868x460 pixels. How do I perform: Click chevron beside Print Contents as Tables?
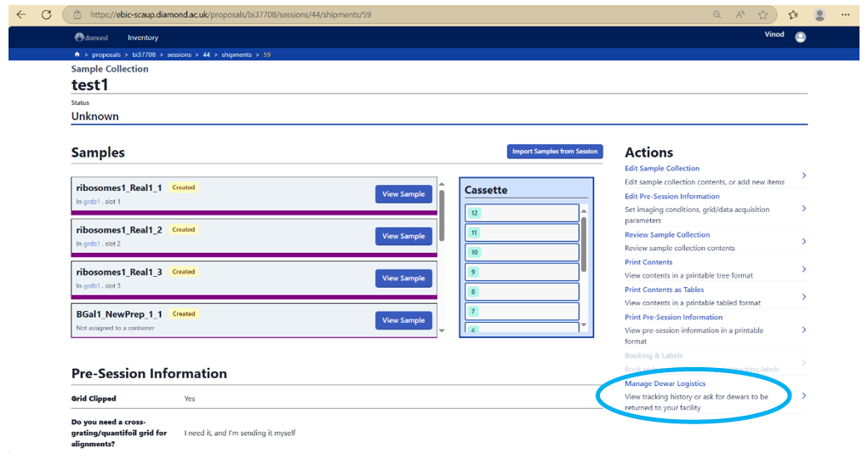point(804,297)
